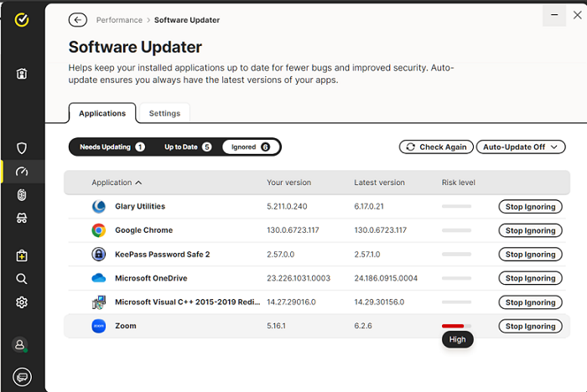
Task: Open the home dashboard from sidebar
Action: (x=22, y=74)
